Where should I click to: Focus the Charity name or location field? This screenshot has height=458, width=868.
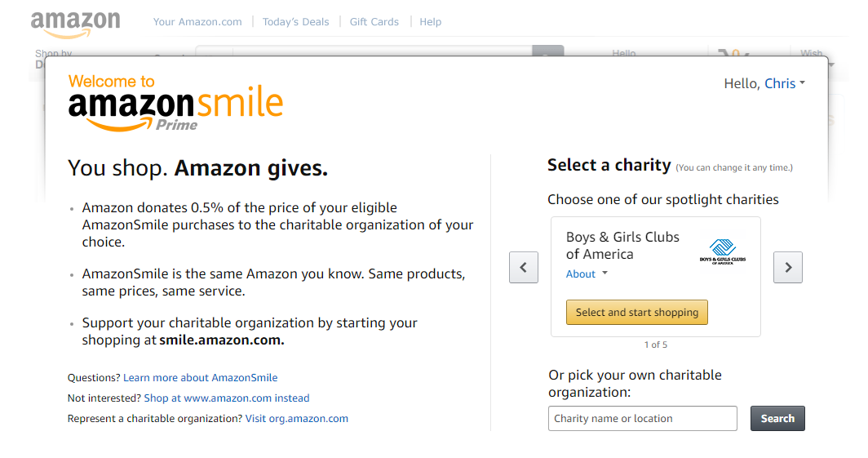coord(643,418)
